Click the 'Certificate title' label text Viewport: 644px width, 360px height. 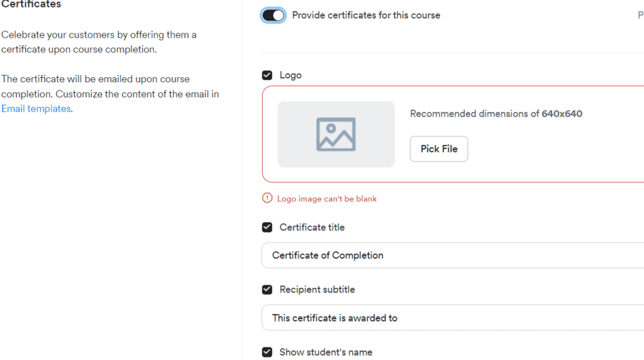pyautogui.click(x=312, y=227)
